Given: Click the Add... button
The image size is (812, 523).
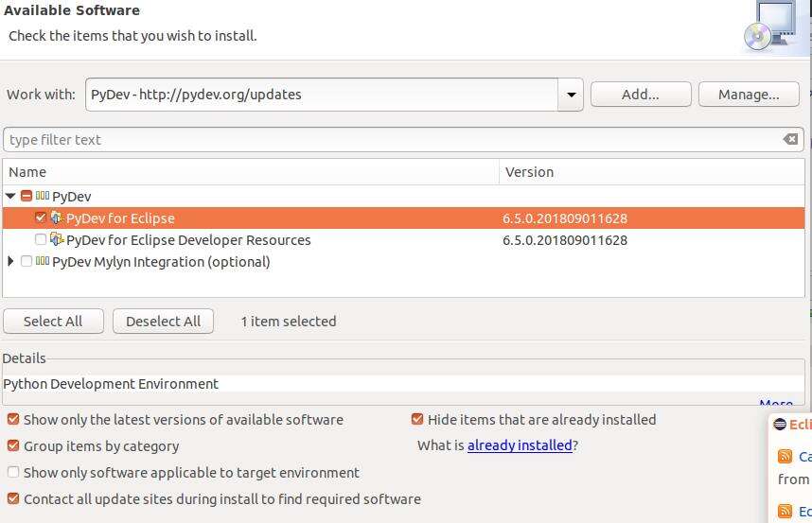Looking at the screenshot, I should 641,95.
